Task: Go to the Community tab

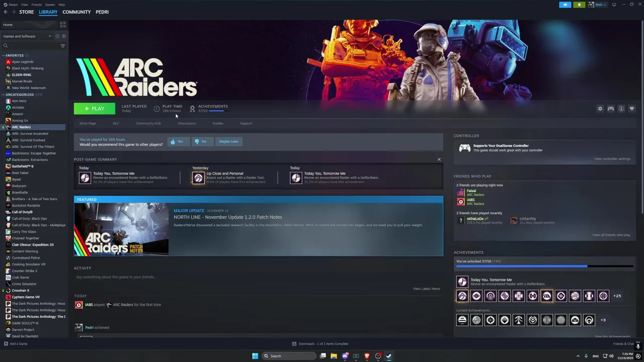Action: tap(76, 12)
